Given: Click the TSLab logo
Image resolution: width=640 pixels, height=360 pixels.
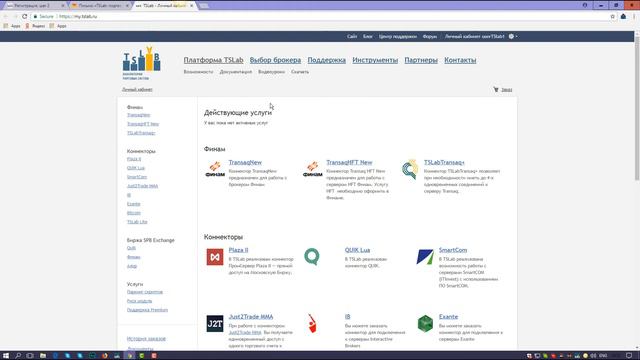Looking at the screenshot, I should pos(141,62).
